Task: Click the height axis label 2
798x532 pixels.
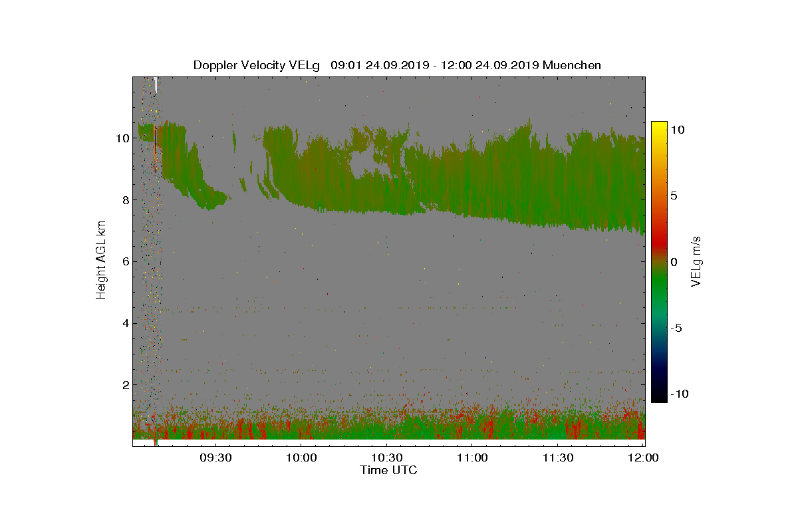Action: tap(124, 385)
